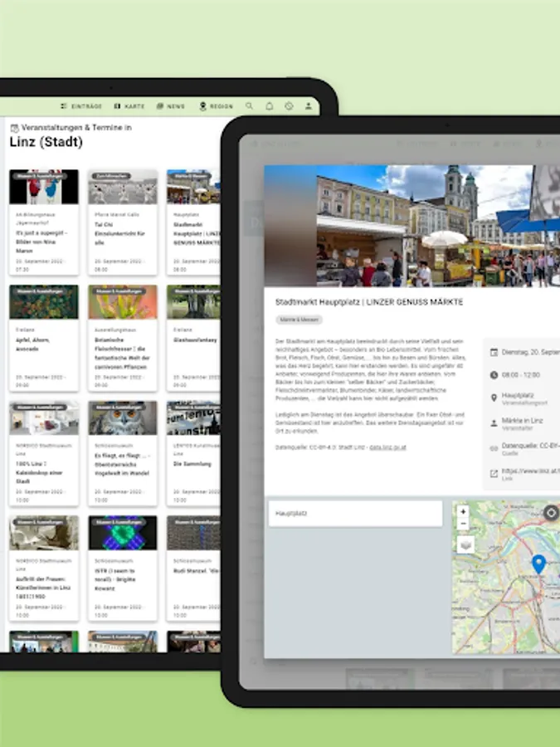Click the organizer icon beside Märkte in Linz
The width and height of the screenshot is (560, 747).
[494, 422]
